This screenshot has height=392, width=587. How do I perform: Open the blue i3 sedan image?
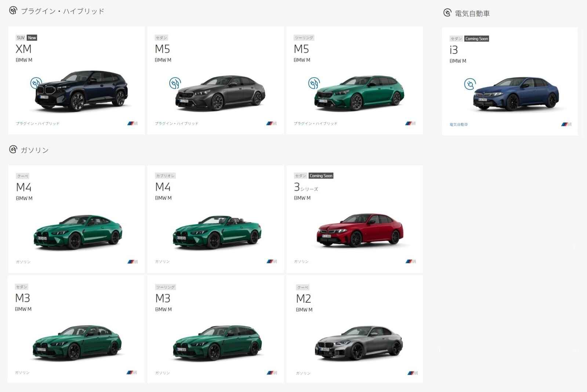point(516,94)
